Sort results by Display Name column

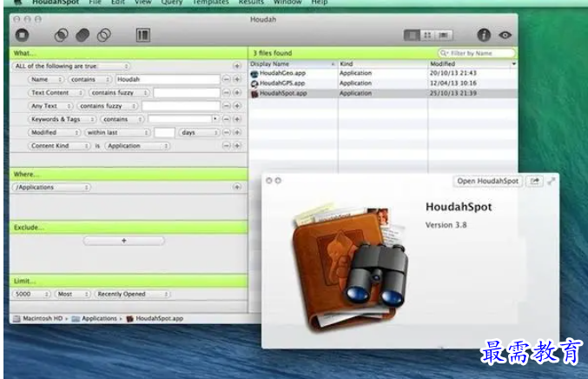[x=294, y=64]
